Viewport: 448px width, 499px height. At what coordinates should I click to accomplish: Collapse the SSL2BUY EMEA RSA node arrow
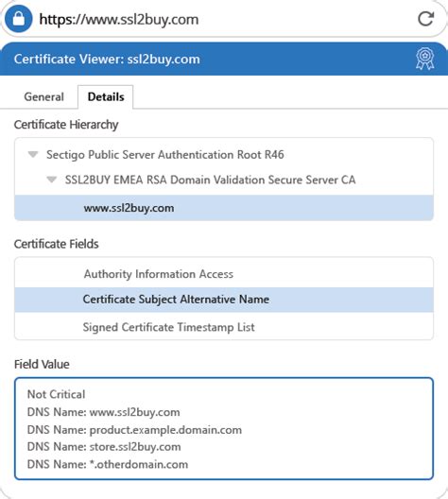(x=52, y=180)
